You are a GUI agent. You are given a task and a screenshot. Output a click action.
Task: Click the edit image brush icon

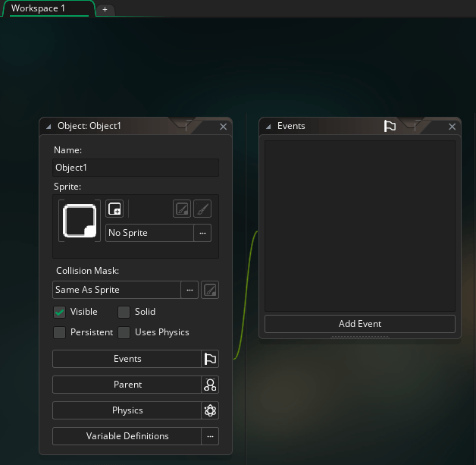click(202, 209)
